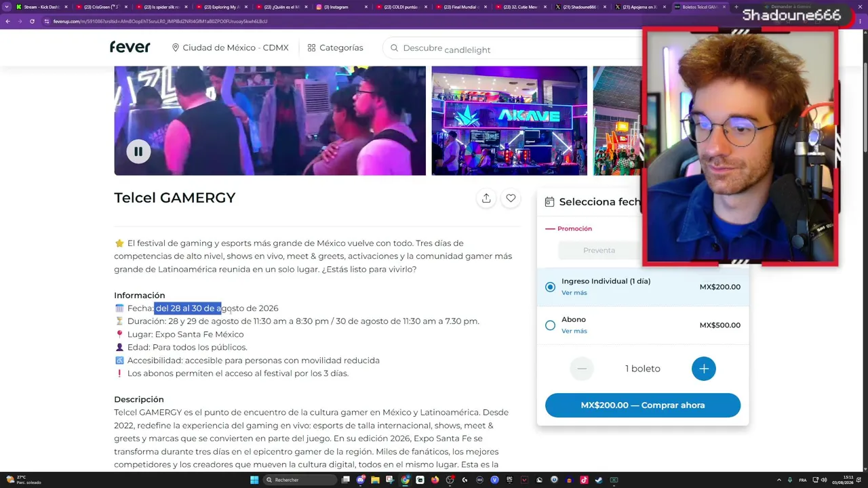Open a new browser tab
This screenshot has height=488, width=868.
tap(736, 7)
